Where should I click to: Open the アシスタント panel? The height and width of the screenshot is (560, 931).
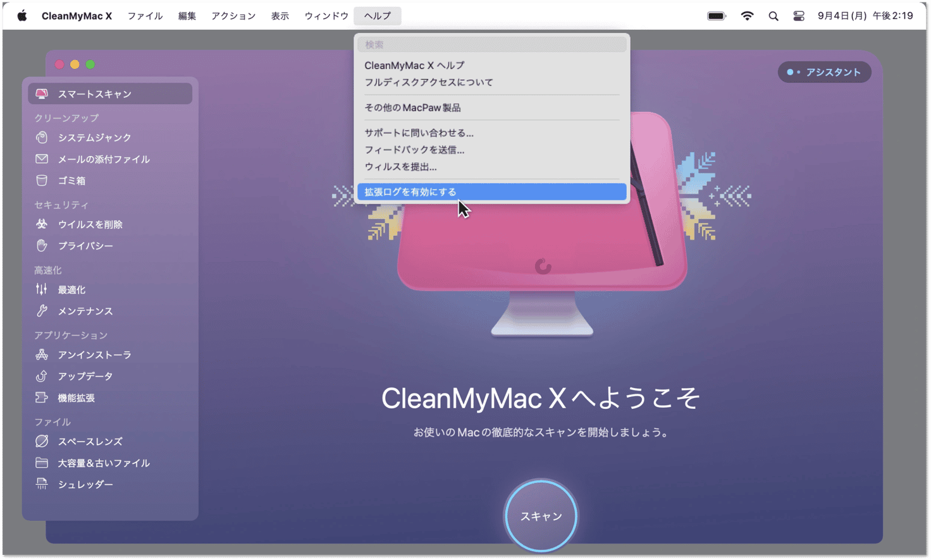tap(824, 72)
